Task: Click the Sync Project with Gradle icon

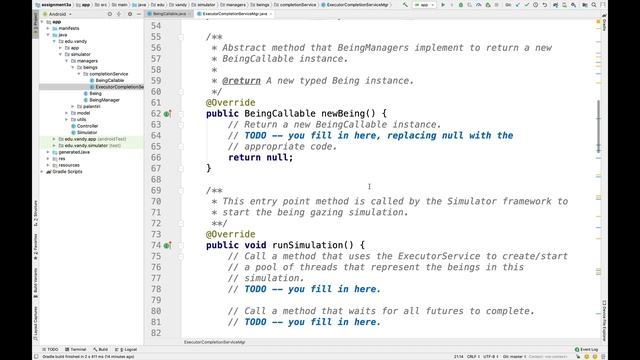Action: 556,5
